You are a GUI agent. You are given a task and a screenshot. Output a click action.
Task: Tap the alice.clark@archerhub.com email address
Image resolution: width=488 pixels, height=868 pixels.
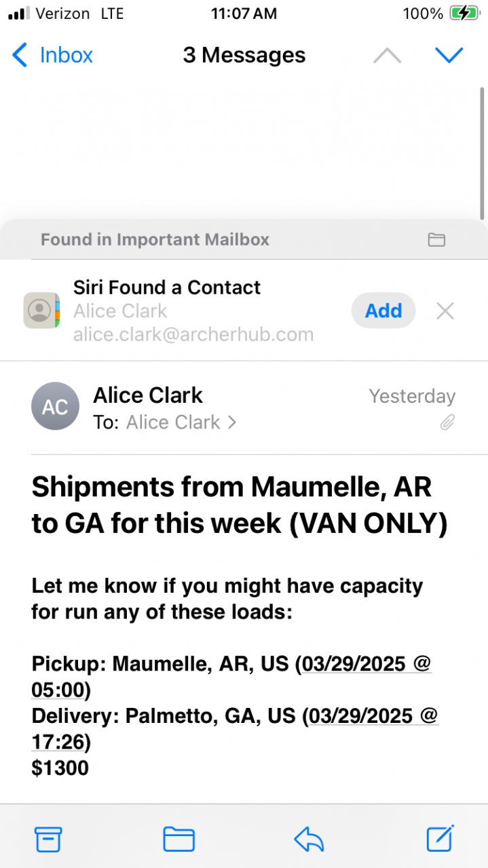193,334
